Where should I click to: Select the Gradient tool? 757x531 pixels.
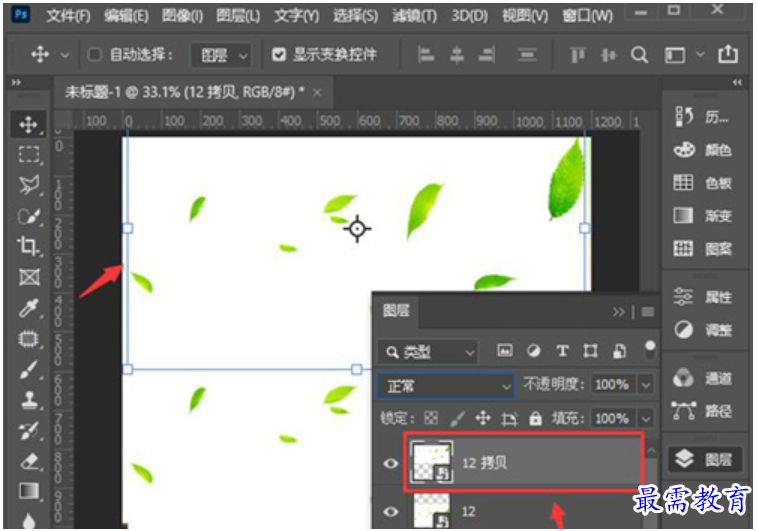click(29, 491)
